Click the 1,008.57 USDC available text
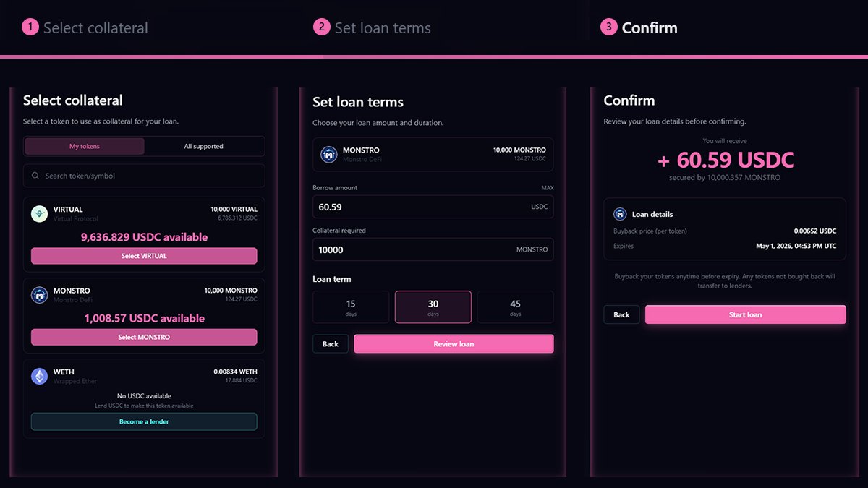This screenshot has height=488, width=868. tap(144, 318)
